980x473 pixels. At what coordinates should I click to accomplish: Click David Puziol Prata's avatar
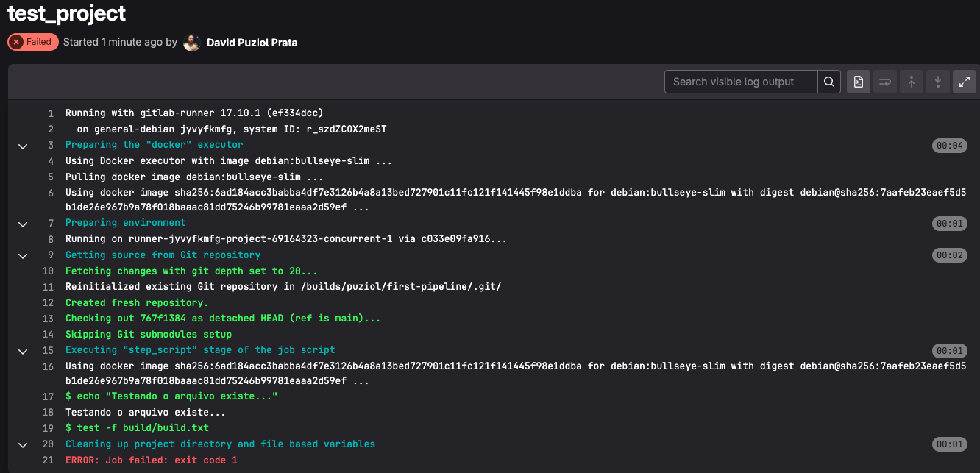(x=191, y=43)
